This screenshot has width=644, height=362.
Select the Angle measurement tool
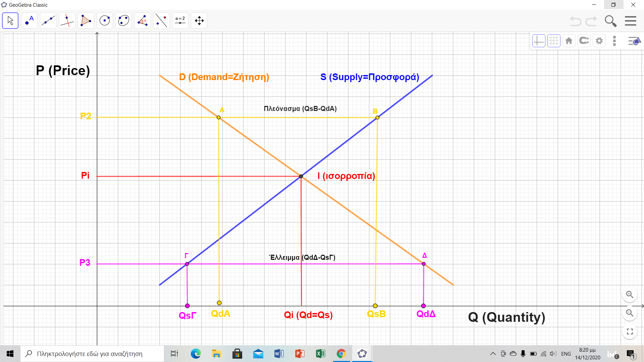tap(143, 21)
